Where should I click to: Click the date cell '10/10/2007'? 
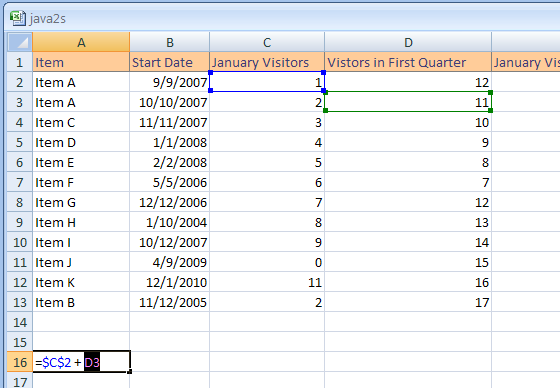pyautogui.click(x=170, y=103)
